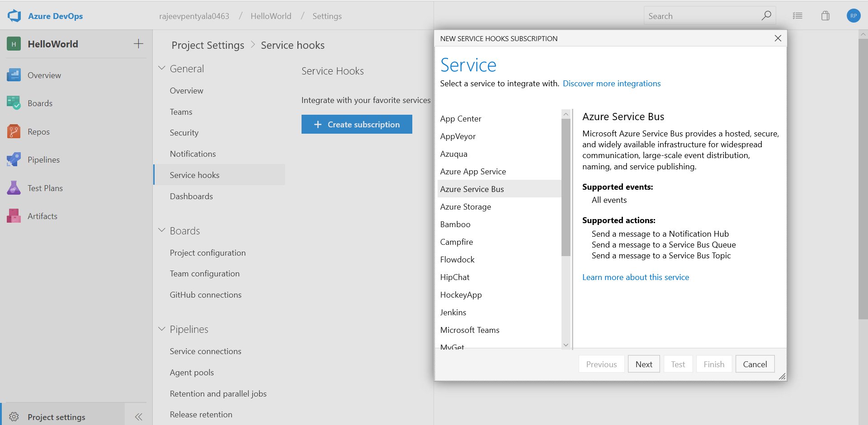
Task: Click HelloWorld in the breadcrumb
Action: click(x=271, y=16)
